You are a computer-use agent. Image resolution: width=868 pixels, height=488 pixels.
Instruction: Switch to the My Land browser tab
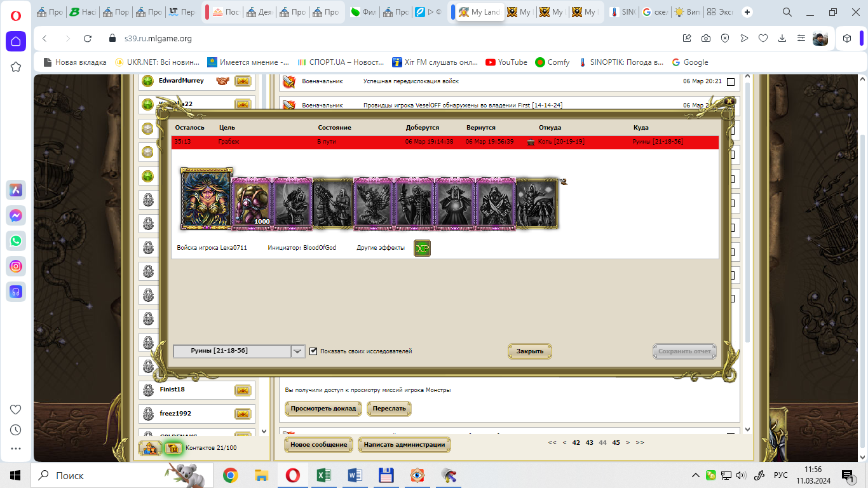(480, 12)
